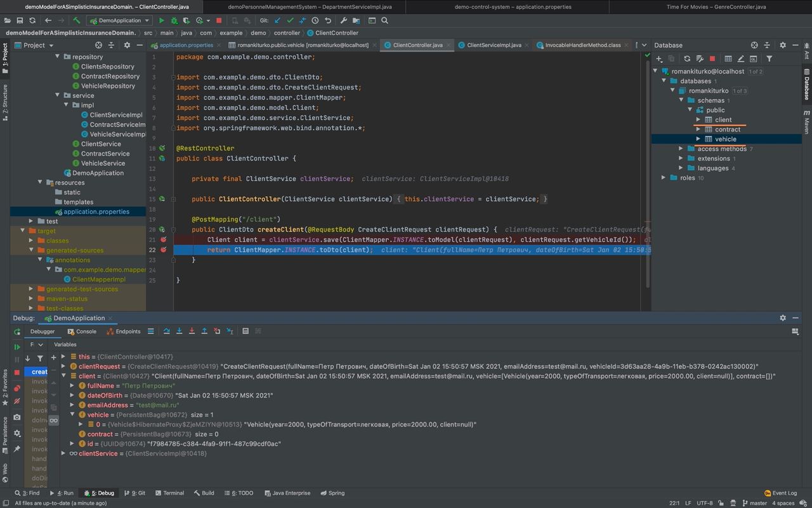Click the 4 spaces indent setting
Image resolution: width=812 pixels, height=508 pixels.
click(x=783, y=503)
